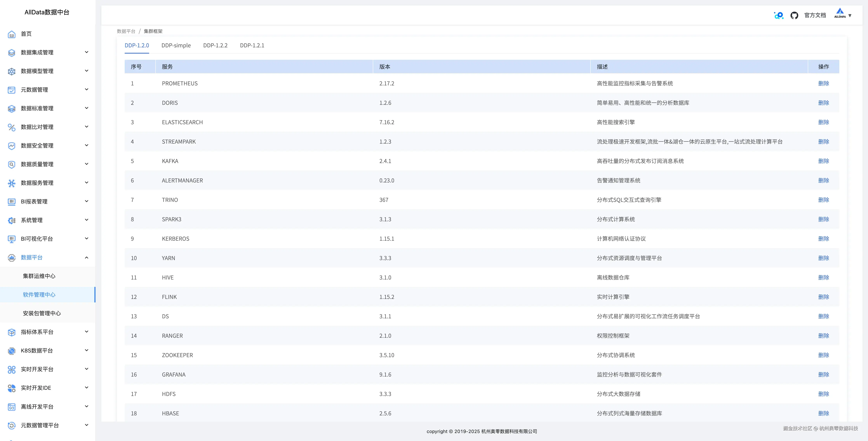Click the 实时开发平台 four-circles icon
868x441 pixels.
point(11,370)
